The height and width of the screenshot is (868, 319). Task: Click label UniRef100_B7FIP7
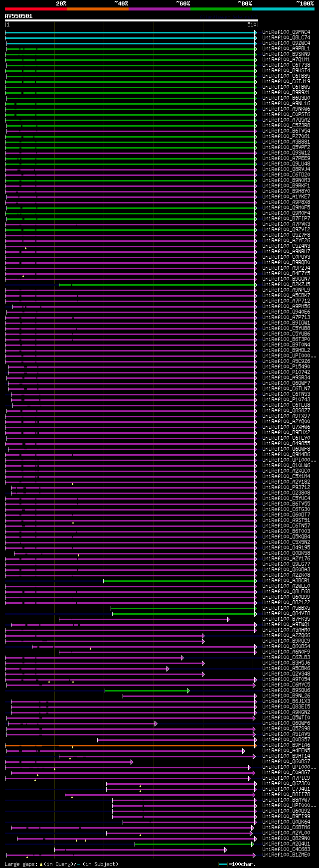286,219
